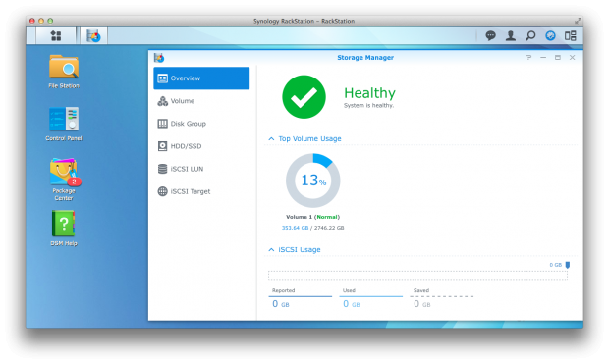Click the 13% volume usage donut chart
This screenshot has width=609, height=364.
[x=312, y=181]
